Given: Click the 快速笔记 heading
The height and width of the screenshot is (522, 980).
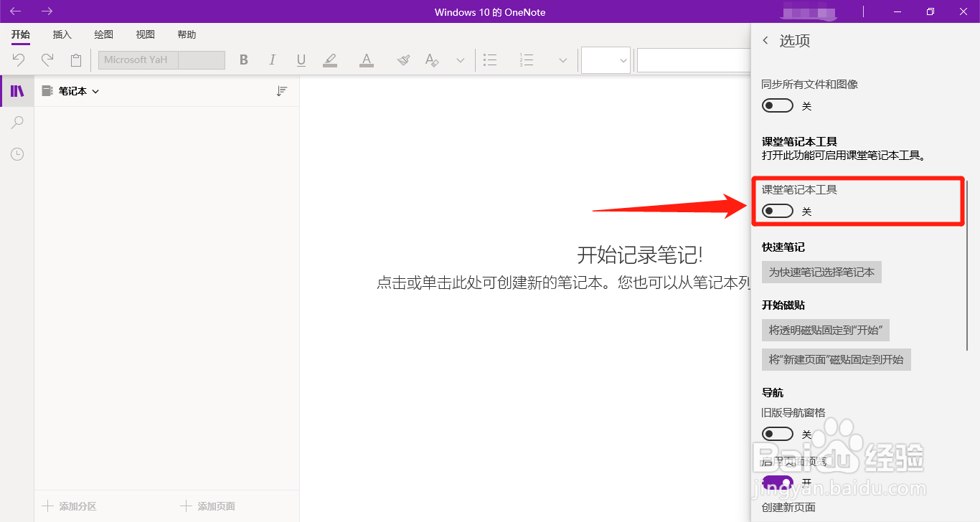Looking at the screenshot, I should coord(783,247).
